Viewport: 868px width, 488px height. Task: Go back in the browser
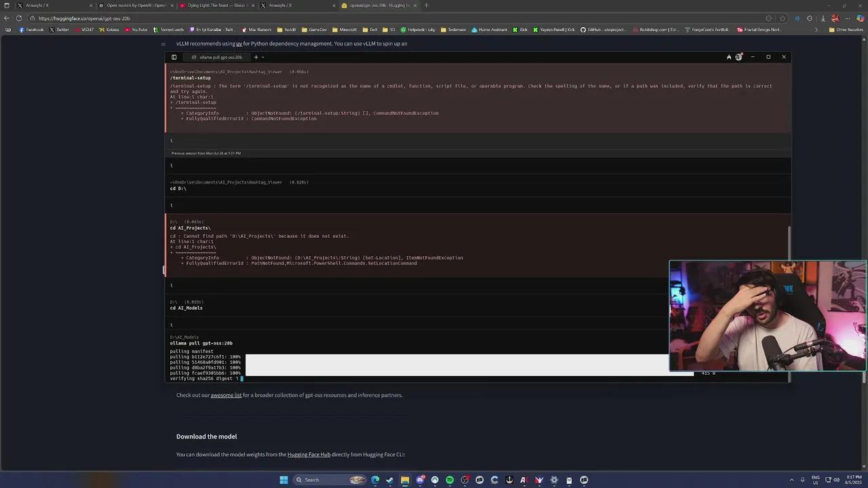(x=7, y=18)
